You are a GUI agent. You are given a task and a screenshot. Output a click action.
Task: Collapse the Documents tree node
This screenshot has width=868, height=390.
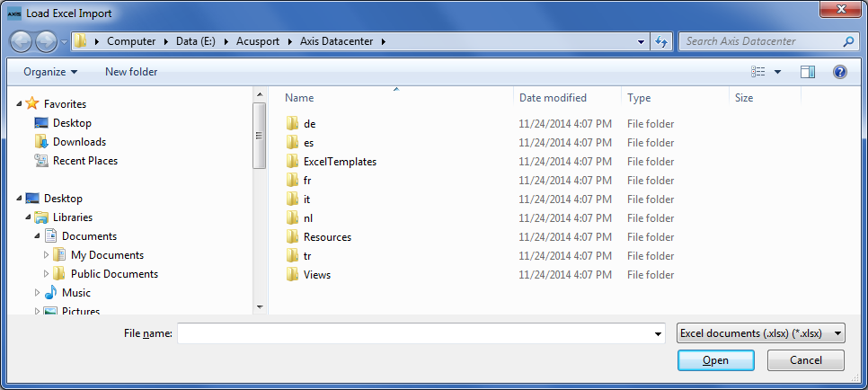(38, 235)
